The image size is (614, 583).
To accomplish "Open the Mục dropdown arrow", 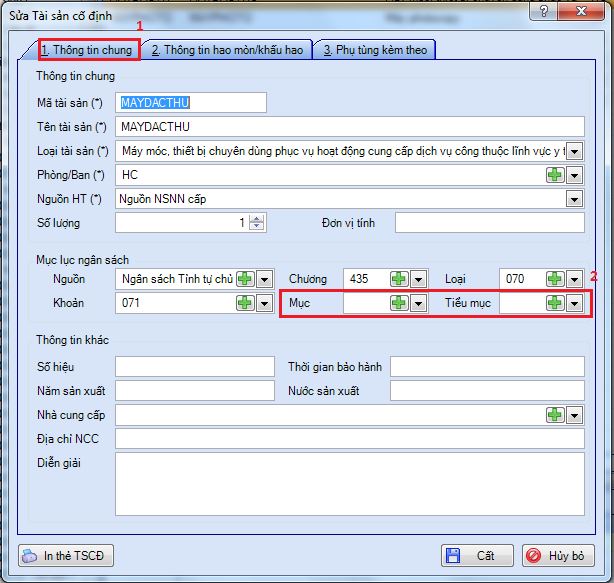I will (x=418, y=303).
